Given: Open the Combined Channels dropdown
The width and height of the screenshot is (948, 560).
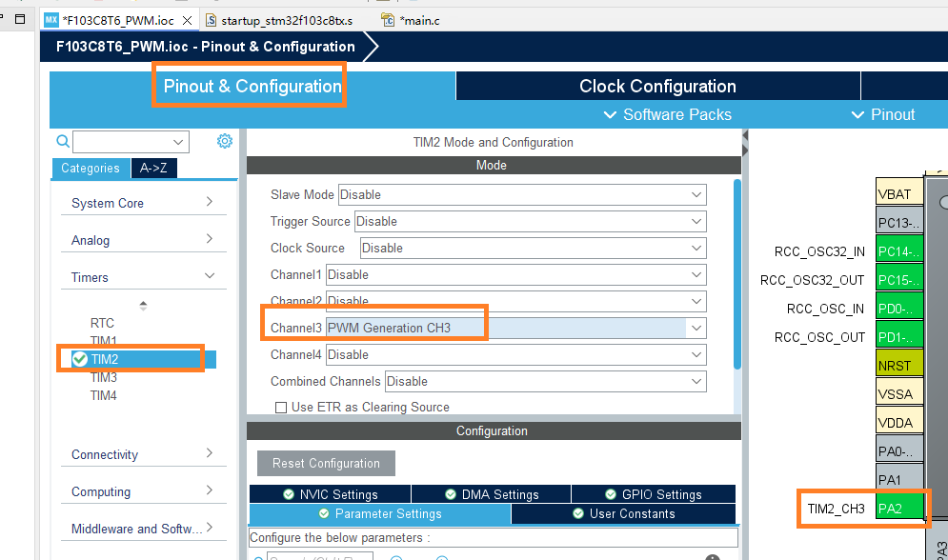Looking at the screenshot, I should [x=546, y=381].
